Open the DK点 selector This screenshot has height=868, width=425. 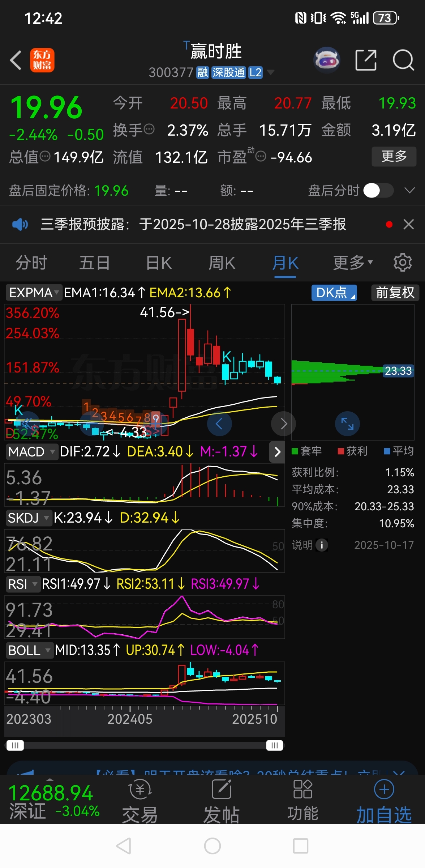pyautogui.click(x=334, y=293)
